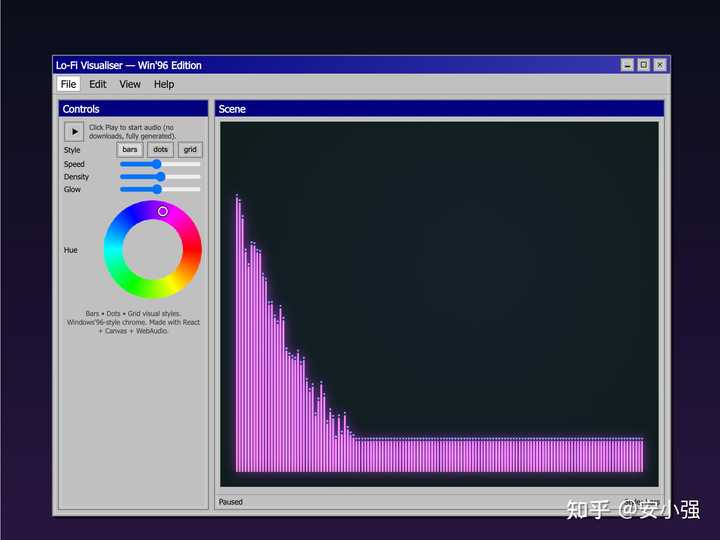Switch style to dots

click(x=160, y=150)
